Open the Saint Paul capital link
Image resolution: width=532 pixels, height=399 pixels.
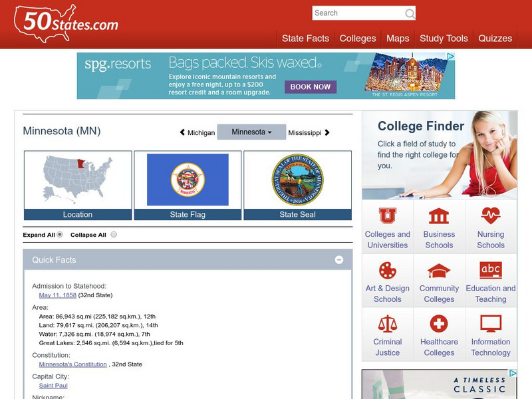[53, 386]
